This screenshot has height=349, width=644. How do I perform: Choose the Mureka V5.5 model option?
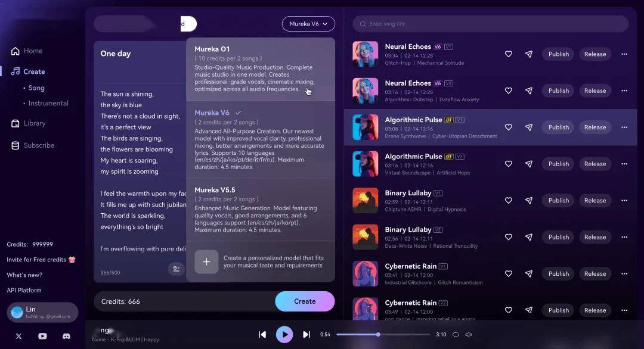261,210
